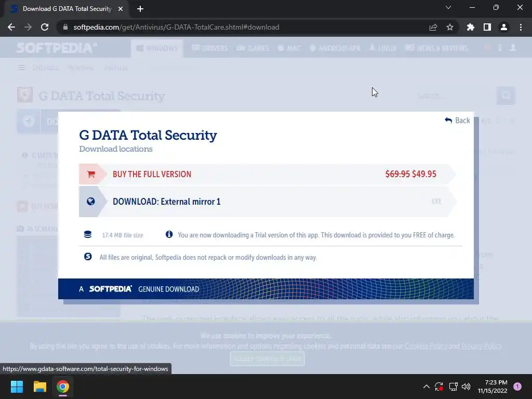Select the Download G DATA Total Security tab

66,9
